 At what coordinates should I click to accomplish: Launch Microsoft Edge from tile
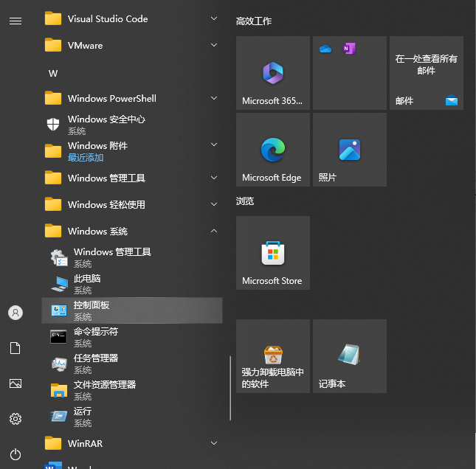(272, 150)
